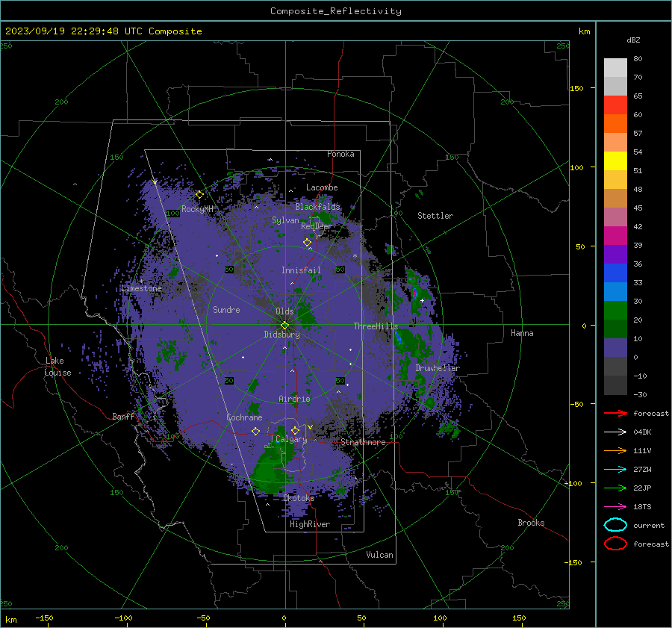The image size is (672, 628).
Task: Click the Ponoka city label
Action: pyautogui.click(x=340, y=154)
